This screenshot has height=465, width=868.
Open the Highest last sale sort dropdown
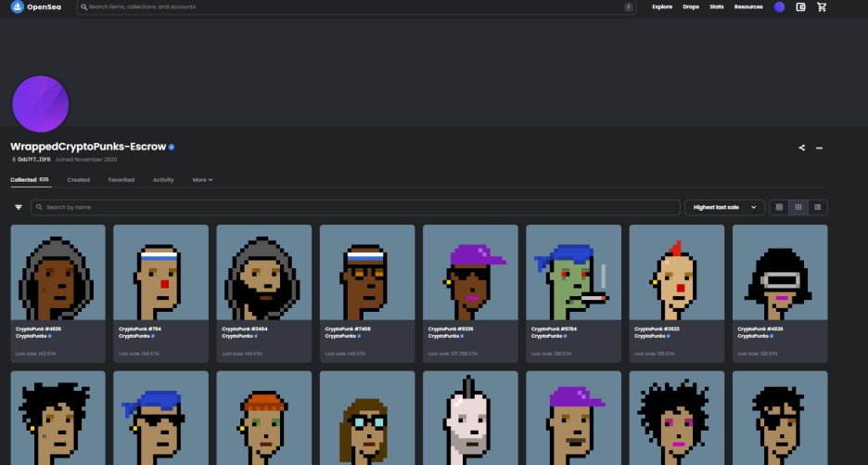coord(724,207)
